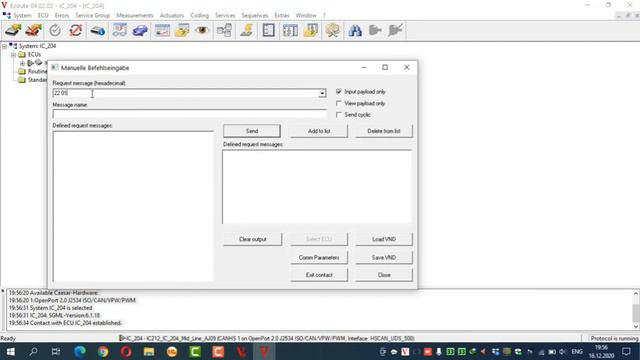Click the Delete from list button
640x360 pixels.
tap(384, 131)
